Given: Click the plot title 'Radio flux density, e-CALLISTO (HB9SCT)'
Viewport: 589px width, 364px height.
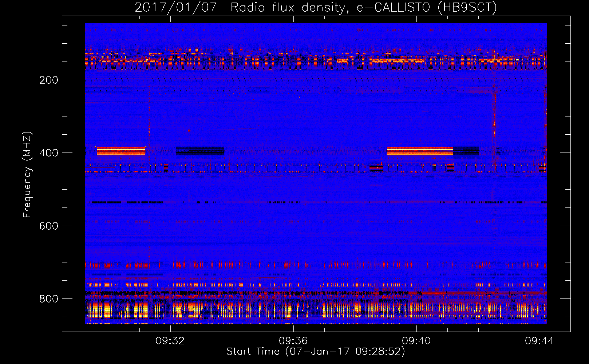Looking at the screenshot, I should pyautogui.click(x=364, y=7).
